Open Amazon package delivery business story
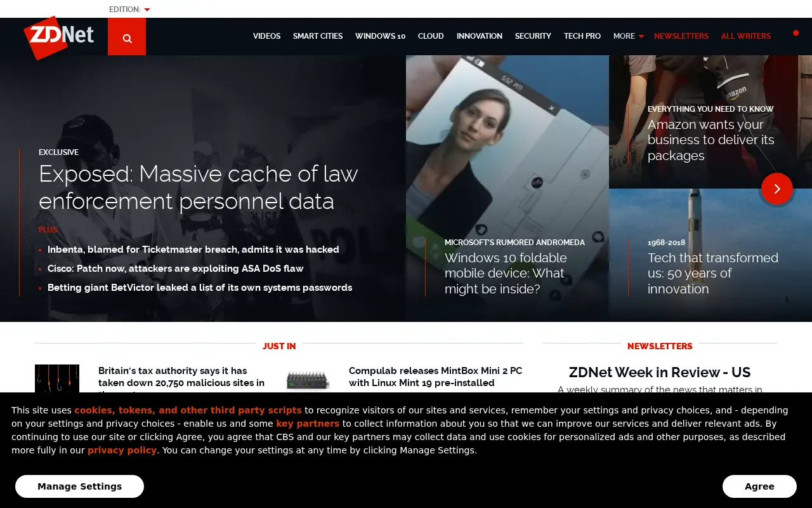The height and width of the screenshot is (508, 812). [x=711, y=140]
